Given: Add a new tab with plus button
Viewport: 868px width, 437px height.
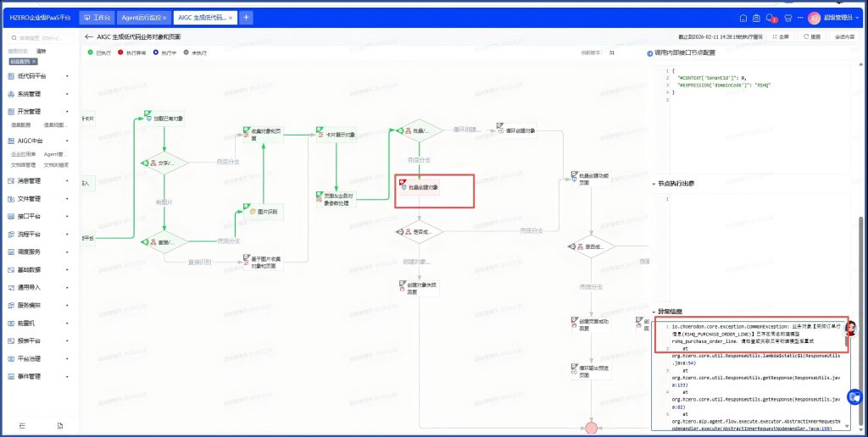Looking at the screenshot, I should [246, 18].
